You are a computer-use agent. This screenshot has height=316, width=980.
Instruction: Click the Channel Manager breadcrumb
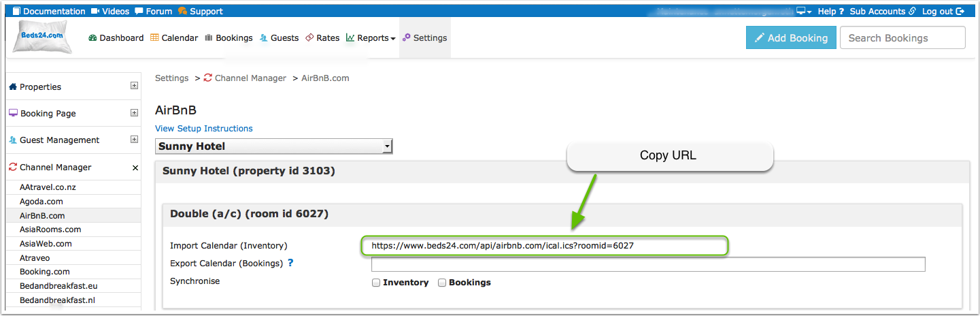[x=250, y=78]
